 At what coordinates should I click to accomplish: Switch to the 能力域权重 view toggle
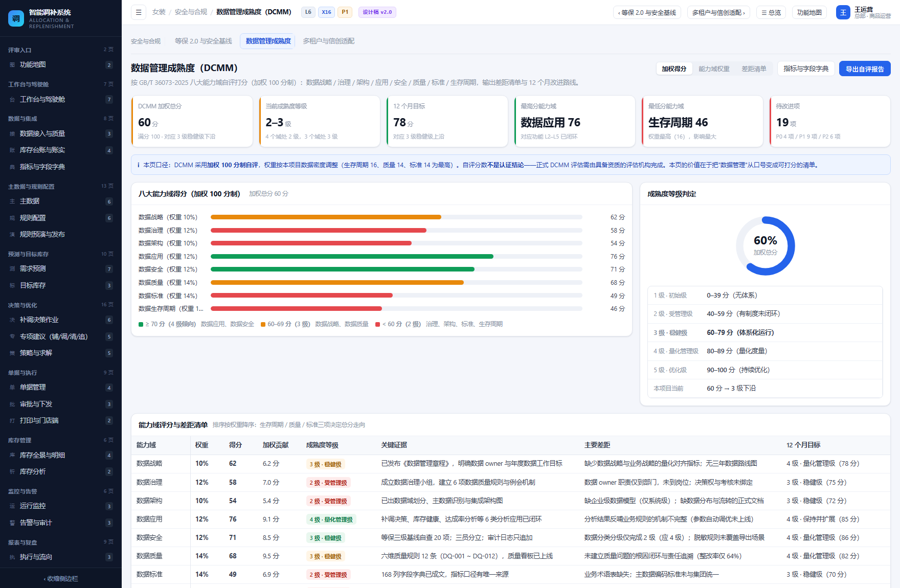(714, 69)
